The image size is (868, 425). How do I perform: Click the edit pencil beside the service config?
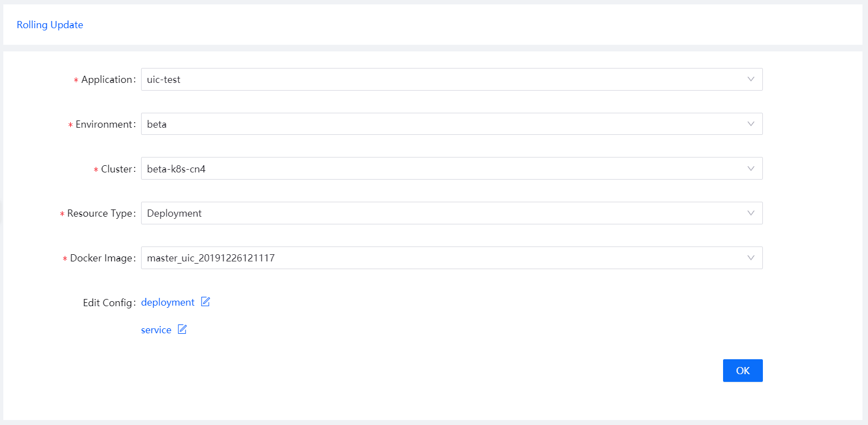pyautogui.click(x=183, y=329)
